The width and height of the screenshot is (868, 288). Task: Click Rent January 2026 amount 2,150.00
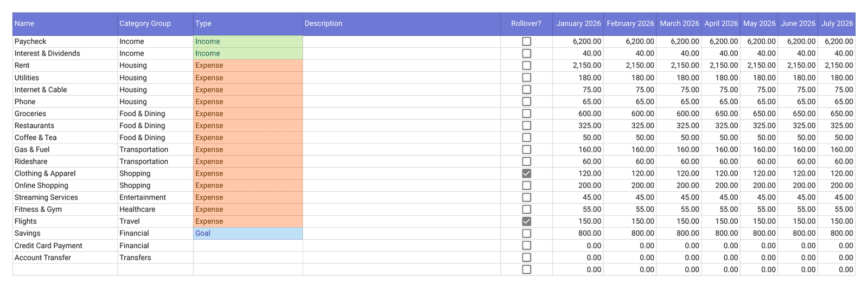[x=578, y=65]
